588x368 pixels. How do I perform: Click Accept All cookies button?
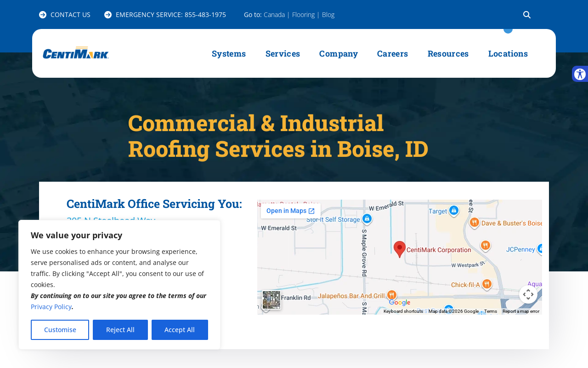tap(180, 330)
